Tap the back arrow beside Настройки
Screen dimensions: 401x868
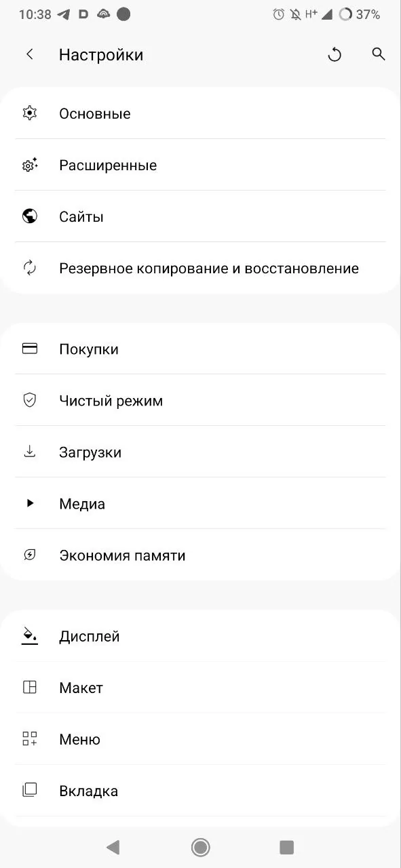coord(29,55)
